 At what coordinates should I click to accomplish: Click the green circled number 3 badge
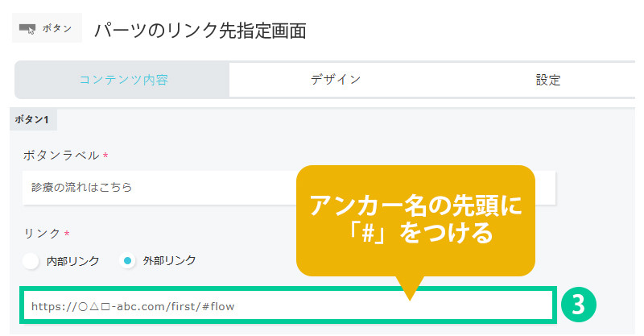pyautogui.click(x=577, y=306)
